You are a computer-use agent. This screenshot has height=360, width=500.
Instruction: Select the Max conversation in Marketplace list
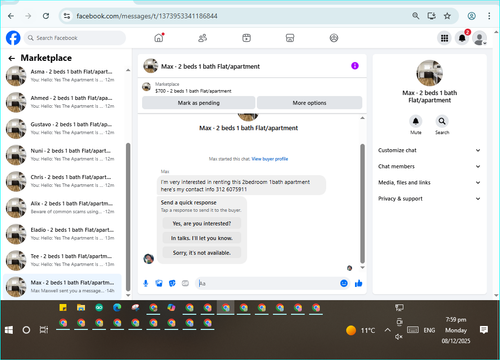[62, 286]
